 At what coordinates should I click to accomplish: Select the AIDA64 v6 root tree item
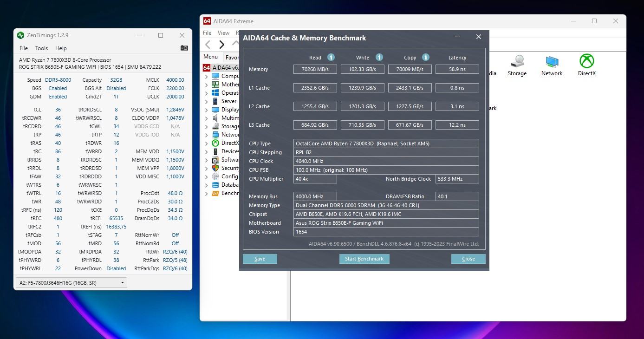221,68
